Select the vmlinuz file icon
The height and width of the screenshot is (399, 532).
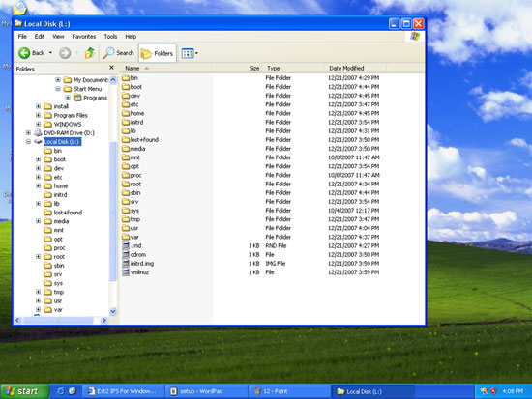click(126, 272)
